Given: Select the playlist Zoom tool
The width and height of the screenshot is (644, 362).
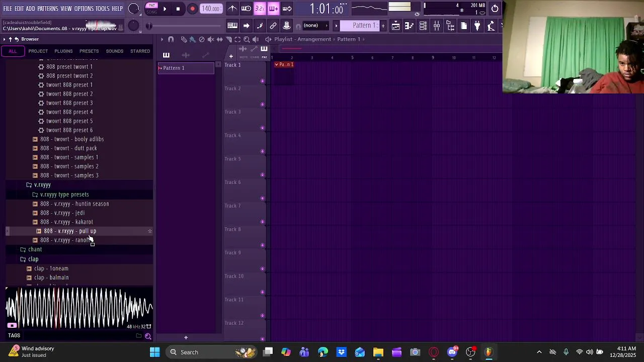Looking at the screenshot, I should tap(247, 39).
